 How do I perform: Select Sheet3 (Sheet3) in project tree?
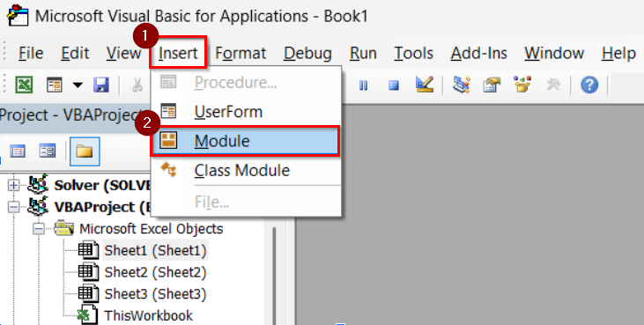(155, 294)
